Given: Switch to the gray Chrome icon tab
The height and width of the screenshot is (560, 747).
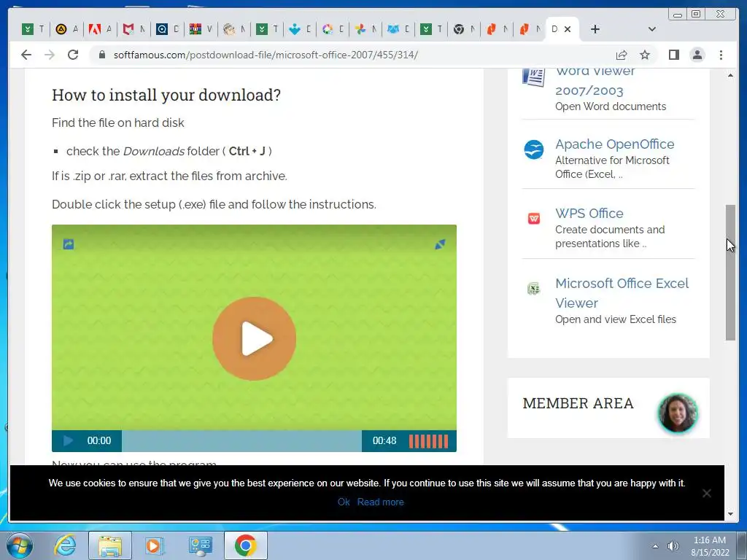Looking at the screenshot, I should [x=459, y=29].
